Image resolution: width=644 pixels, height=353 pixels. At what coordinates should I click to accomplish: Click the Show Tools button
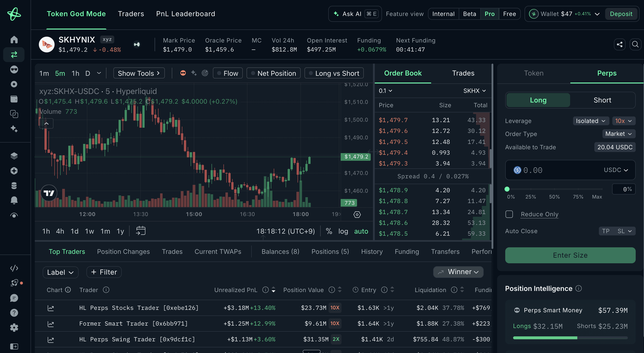pos(139,73)
